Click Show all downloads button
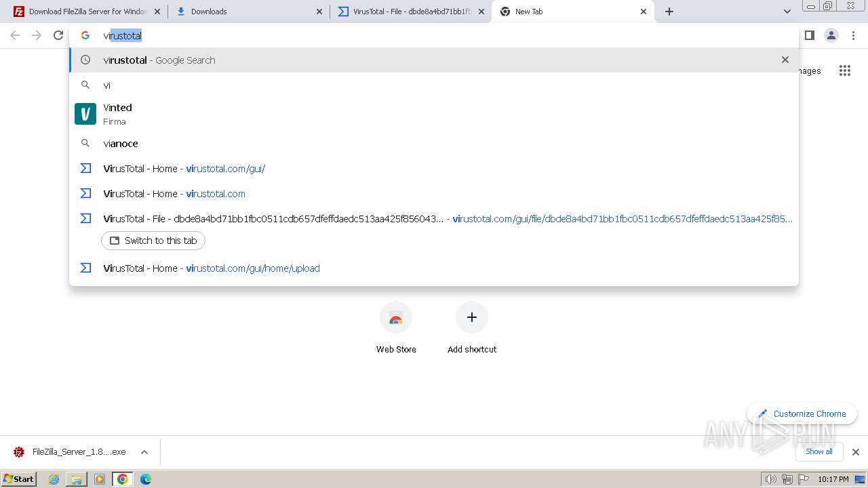Viewport: 868px width, 488px height. (x=819, y=451)
